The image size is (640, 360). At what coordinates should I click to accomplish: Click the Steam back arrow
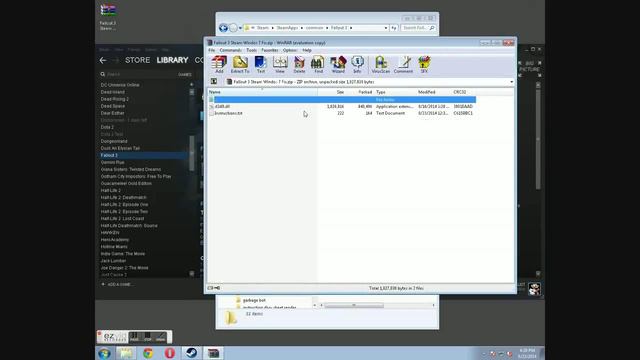(x=103, y=60)
